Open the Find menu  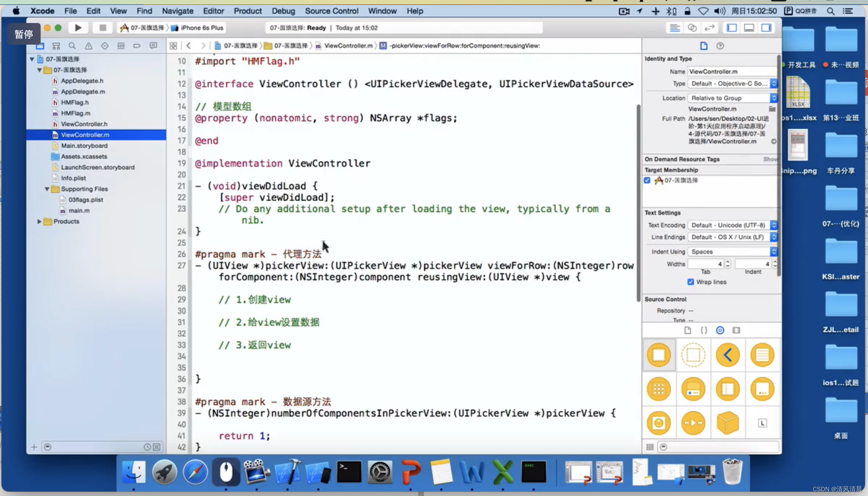[144, 11]
